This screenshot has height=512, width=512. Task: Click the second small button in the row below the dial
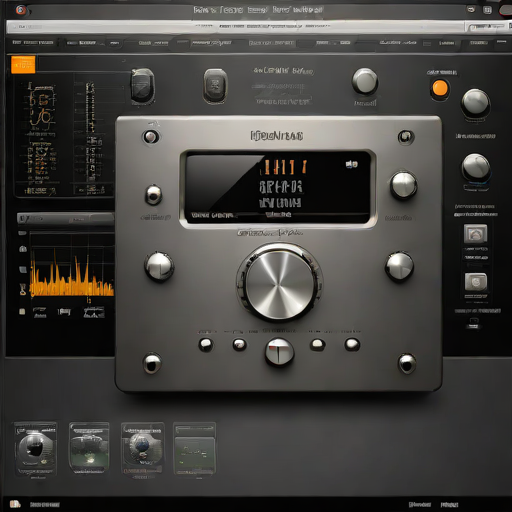point(239,344)
